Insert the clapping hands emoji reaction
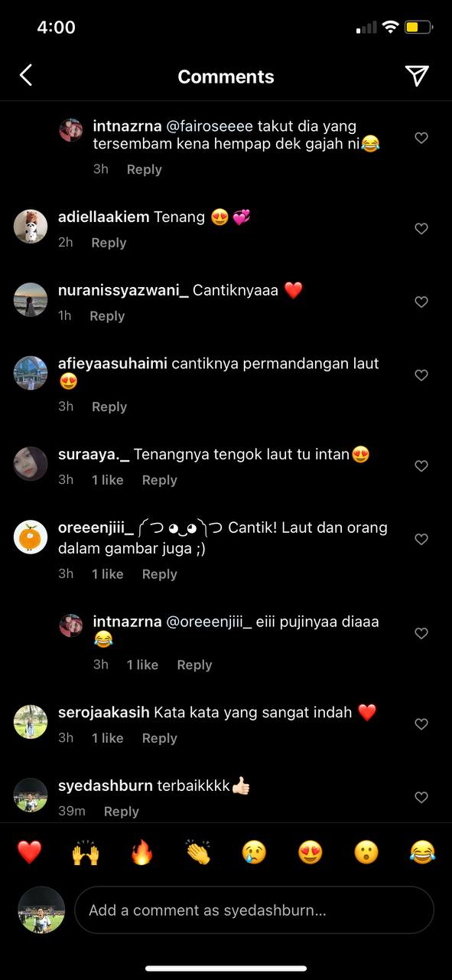The image size is (452, 980). coord(197,852)
